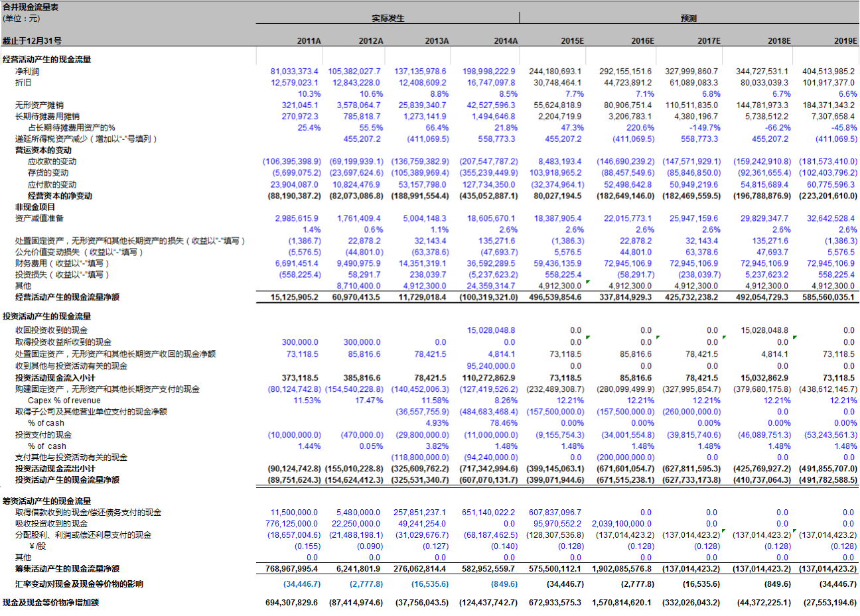
Task: Select 2011A net cash increase 694,307,829.6
Action: [x=291, y=603]
